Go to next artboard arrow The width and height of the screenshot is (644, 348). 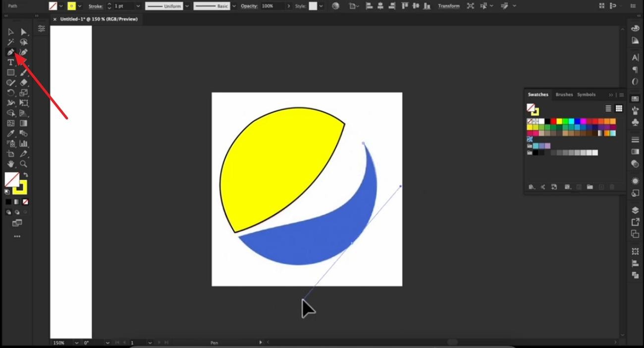tap(160, 343)
